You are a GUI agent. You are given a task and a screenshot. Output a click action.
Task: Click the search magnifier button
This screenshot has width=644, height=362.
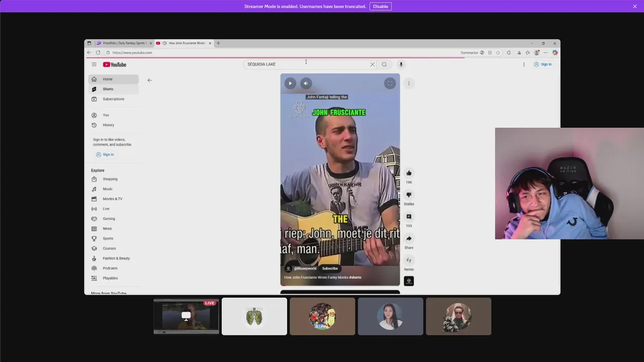[384, 64]
